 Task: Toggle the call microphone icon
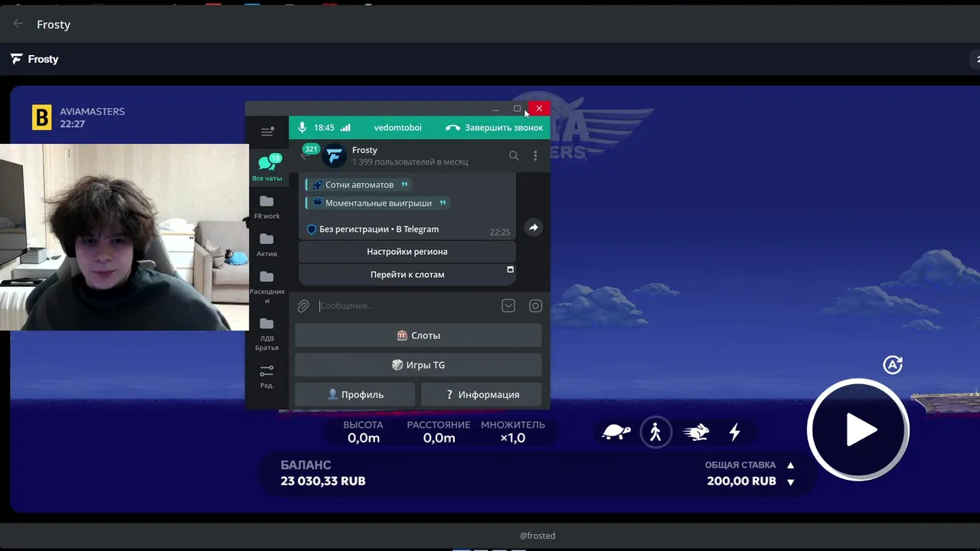[302, 128]
